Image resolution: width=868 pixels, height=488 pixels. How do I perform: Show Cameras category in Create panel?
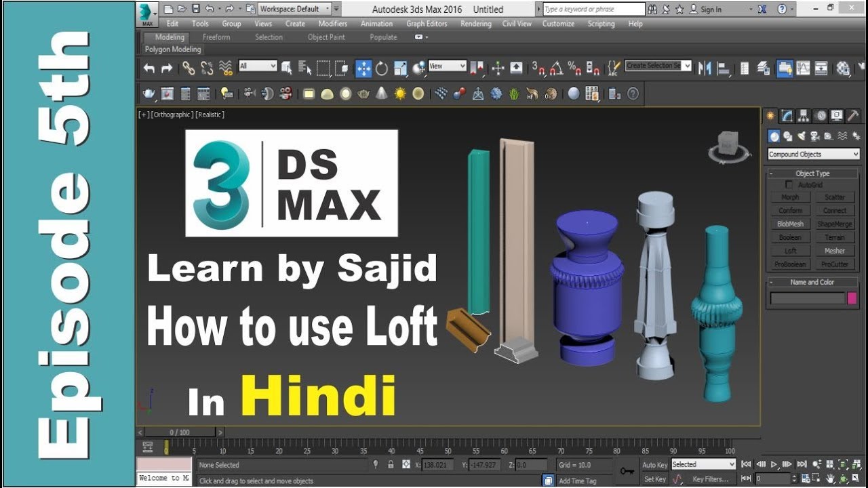[815, 136]
